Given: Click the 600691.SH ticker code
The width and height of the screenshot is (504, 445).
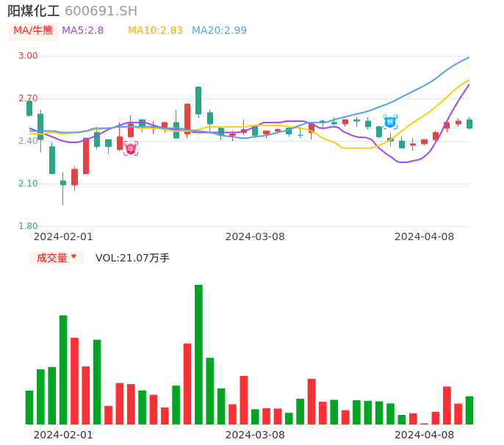Looking at the screenshot, I should pos(101,11).
